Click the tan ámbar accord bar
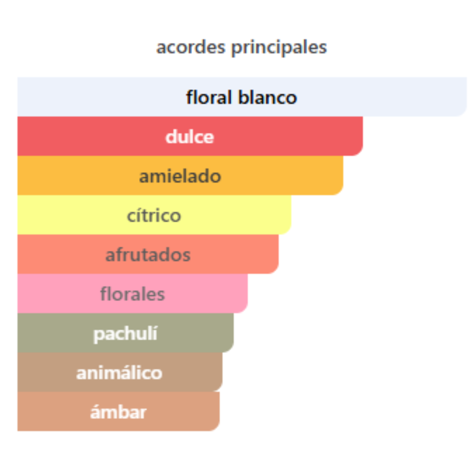Screen dimensions: 476x476 tap(118, 411)
